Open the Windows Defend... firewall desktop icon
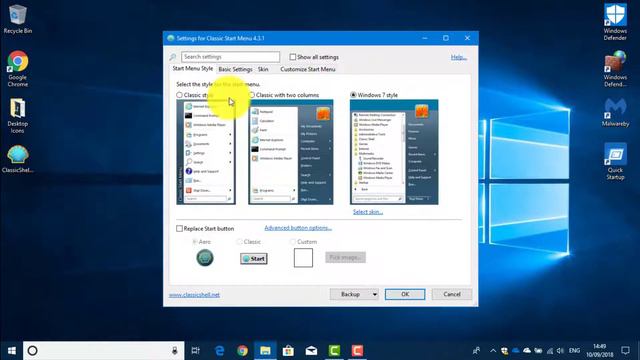 coord(615,69)
